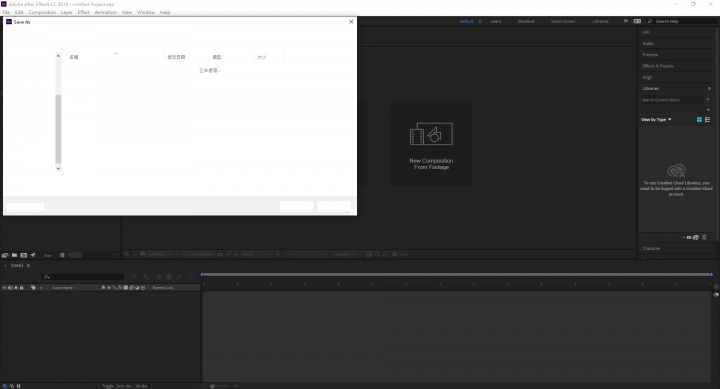Click the timeline work area bar

[x=456, y=275]
